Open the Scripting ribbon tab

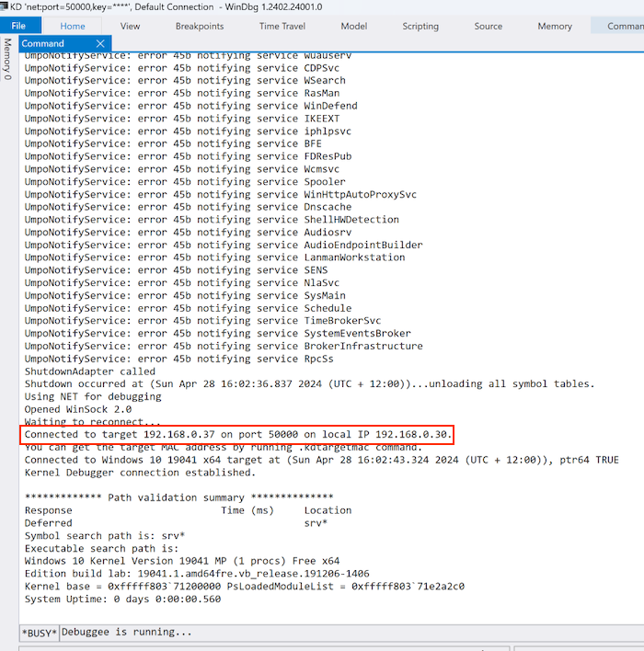coord(420,26)
